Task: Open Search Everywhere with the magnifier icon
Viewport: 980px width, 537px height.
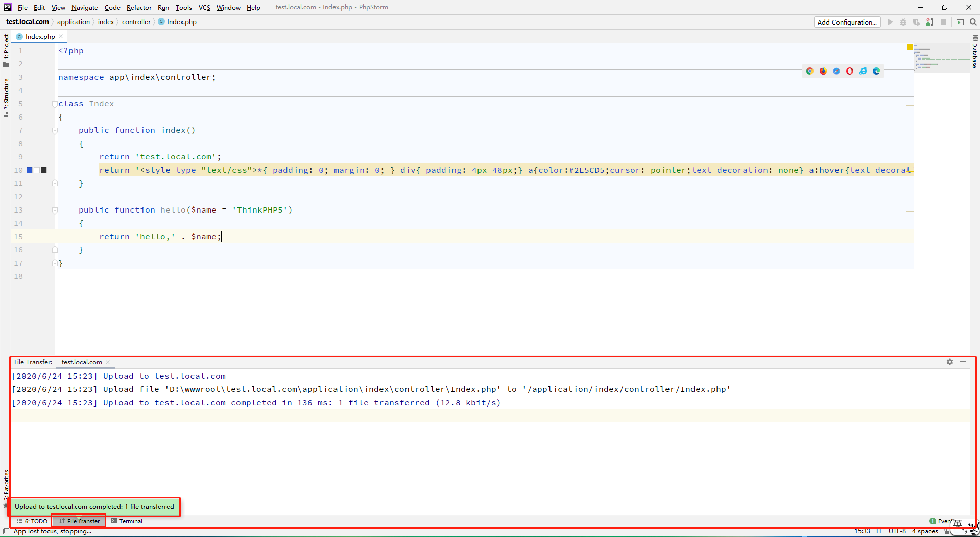Action: pos(973,22)
